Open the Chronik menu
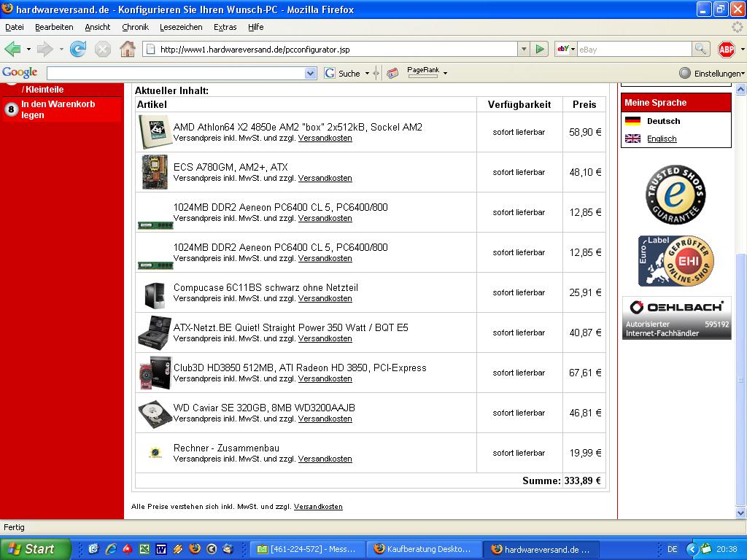Image resolution: width=747 pixels, height=560 pixels. pyautogui.click(x=135, y=27)
